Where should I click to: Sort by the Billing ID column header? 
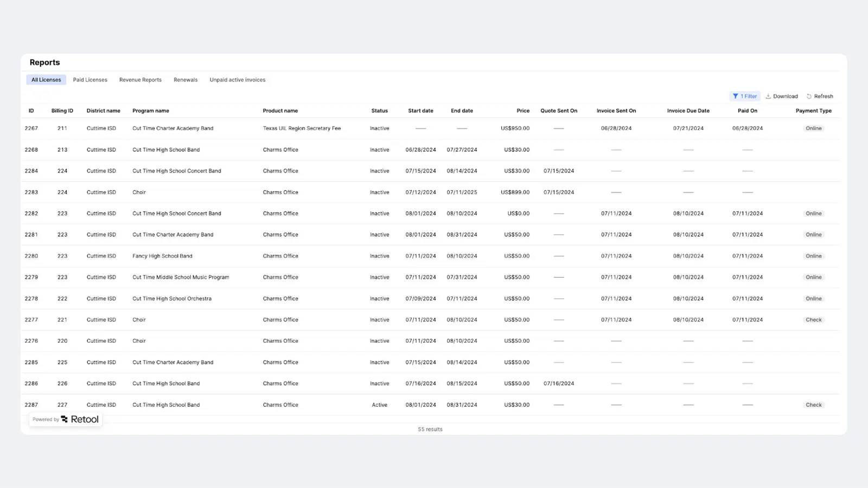(62, 111)
